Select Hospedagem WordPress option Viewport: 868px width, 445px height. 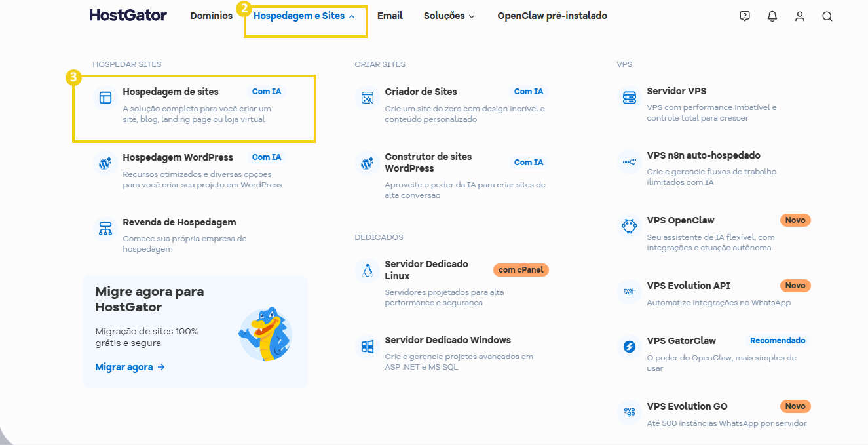click(178, 157)
